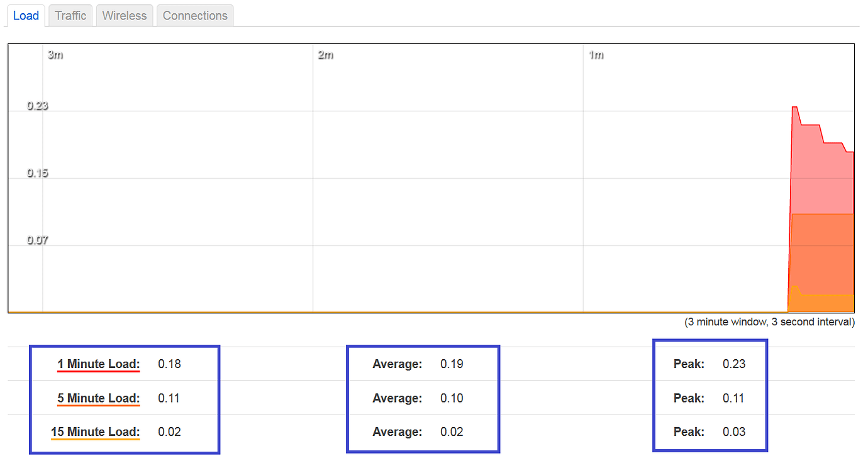Click the peak value 0.03
The height and width of the screenshot is (463, 868).
(734, 432)
